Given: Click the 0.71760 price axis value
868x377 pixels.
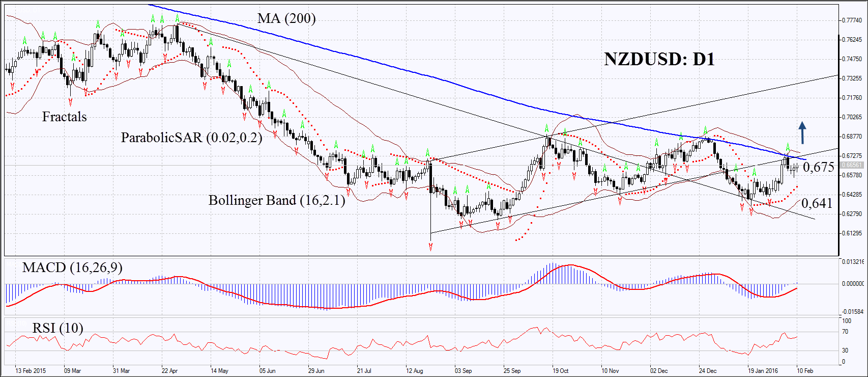Looking at the screenshot, I should coord(852,97).
